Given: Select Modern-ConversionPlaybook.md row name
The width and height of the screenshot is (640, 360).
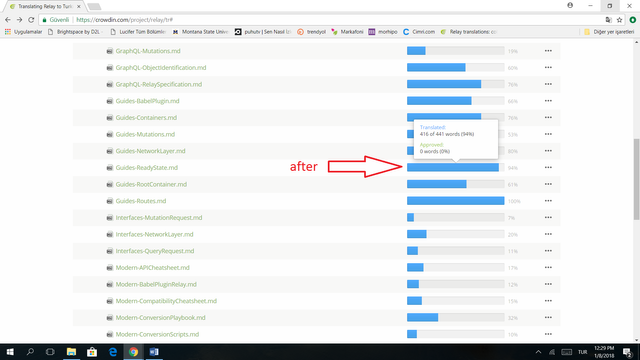Looking at the screenshot, I should click(160, 318).
